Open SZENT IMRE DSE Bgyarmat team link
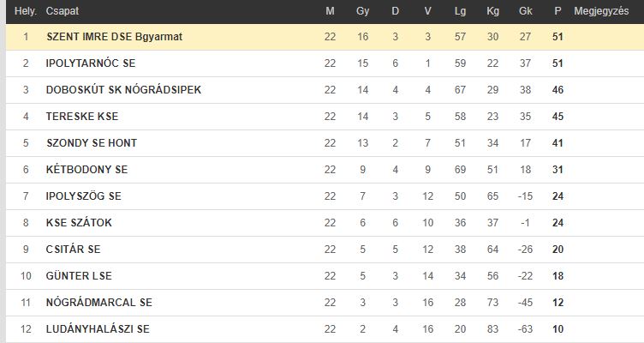Image resolution: width=644 pixels, height=343 pixels. 114,37
